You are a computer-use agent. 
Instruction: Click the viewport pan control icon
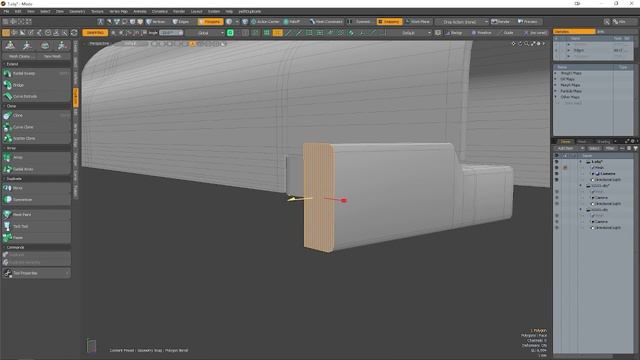click(513, 43)
